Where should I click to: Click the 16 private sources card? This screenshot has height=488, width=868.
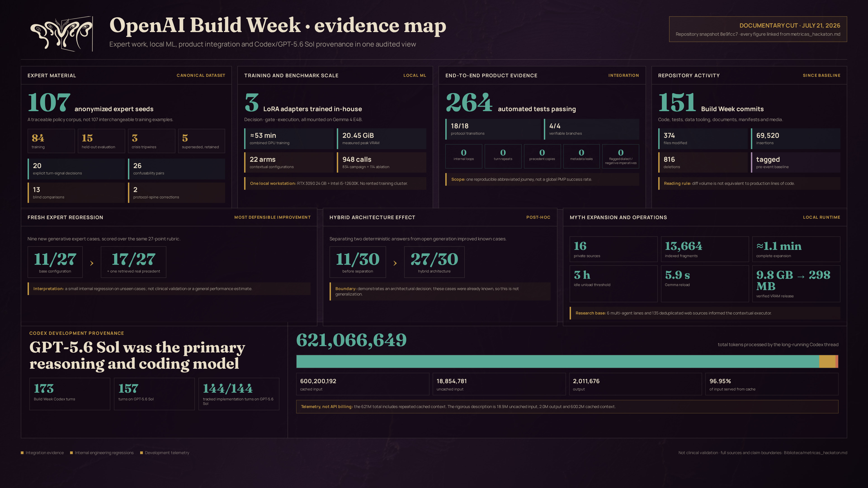[x=613, y=249]
